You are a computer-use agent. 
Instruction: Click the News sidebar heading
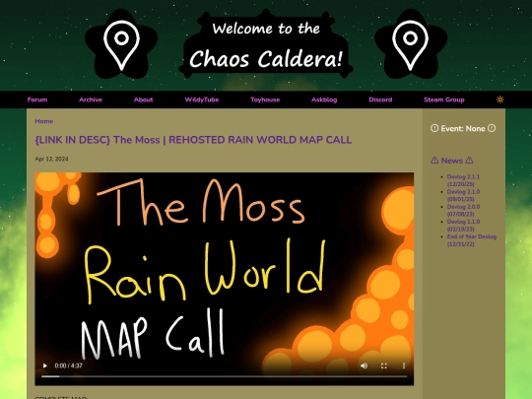pos(451,161)
